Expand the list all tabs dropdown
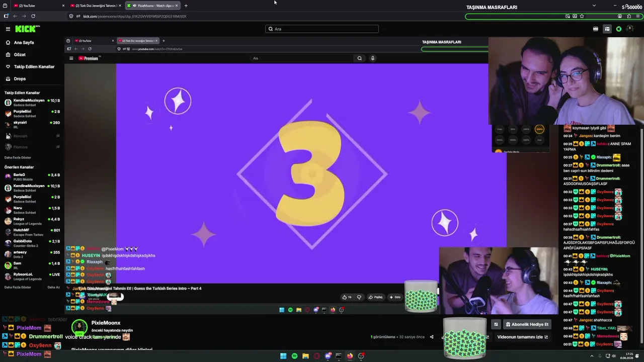Viewport: 644px width, 362px height. [594, 6]
